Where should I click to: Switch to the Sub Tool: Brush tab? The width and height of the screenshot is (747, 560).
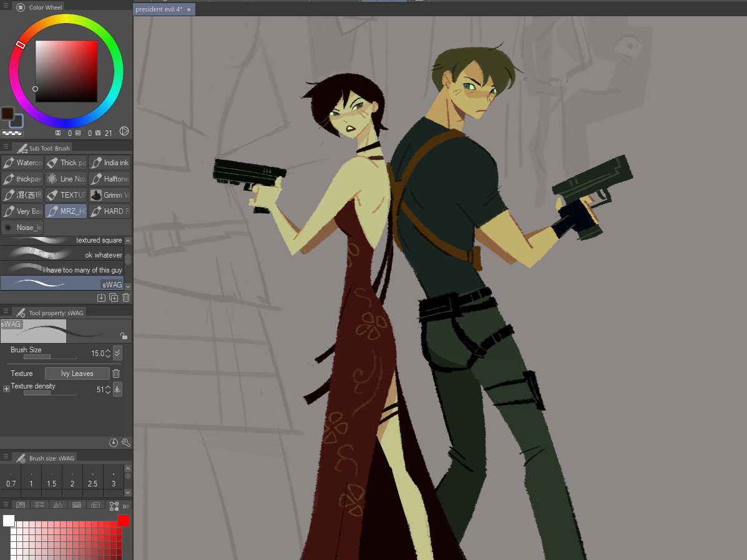point(43,148)
